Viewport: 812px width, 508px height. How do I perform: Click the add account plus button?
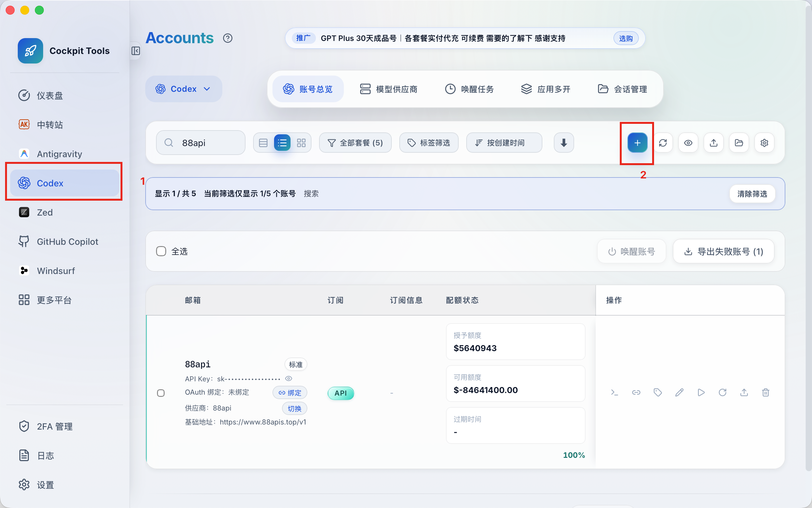pos(637,143)
